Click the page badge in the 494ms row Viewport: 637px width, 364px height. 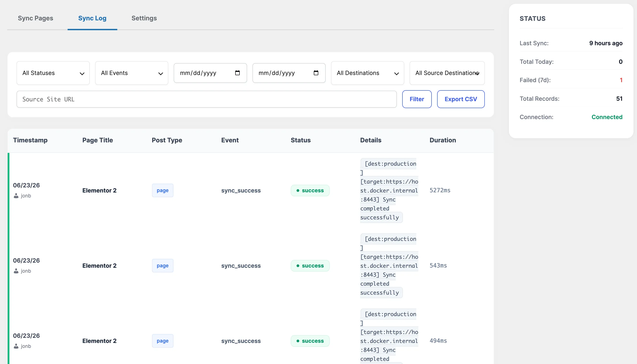point(163,341)
